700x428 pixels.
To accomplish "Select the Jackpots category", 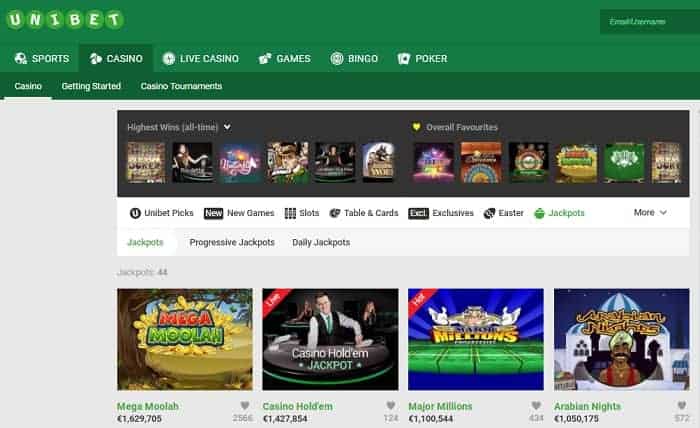I will tap(559, 213).
